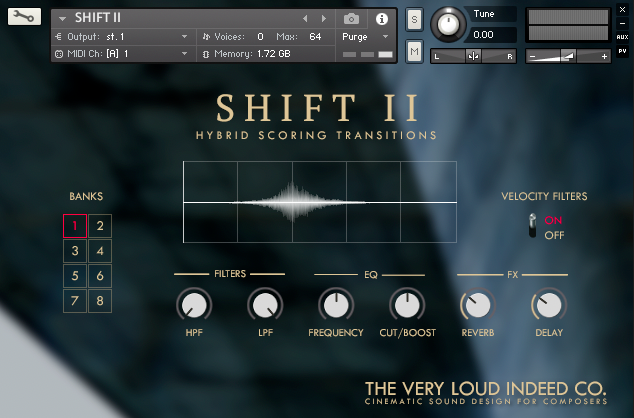The width and height of the screenshot is (634, 418).
Task: Go to the previous instrument preset arrow
Action: tap(306, 18)
